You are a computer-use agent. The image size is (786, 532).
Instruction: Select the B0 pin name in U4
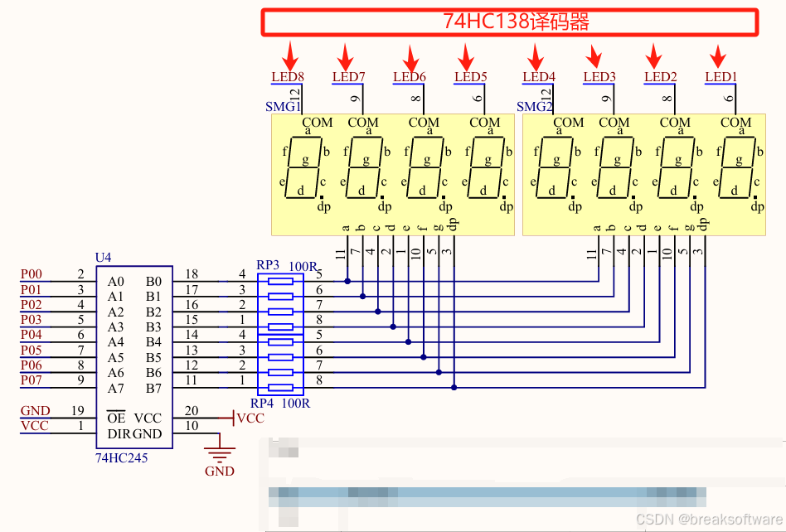[x=154, y=282]
